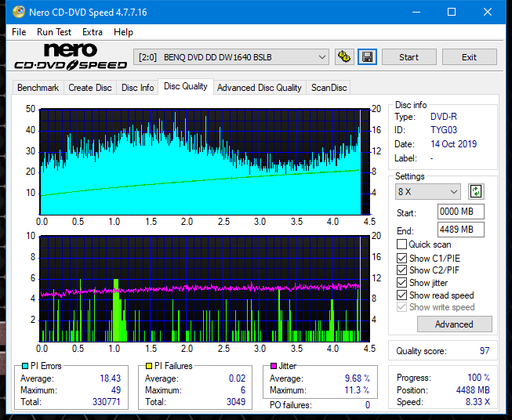Click the Nero CD-DVD Speed logo
512x420 pixels.
click(71, 56)
